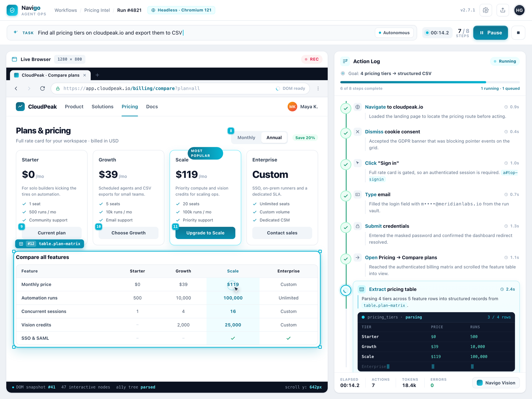Click the Live Browser window icon

[14, 59]
